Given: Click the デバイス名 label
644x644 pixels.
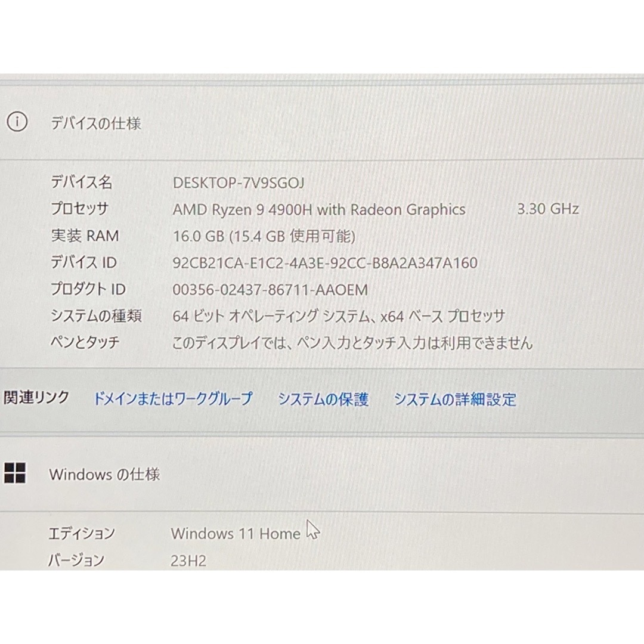Looking at the screenshot, I should 81,182.
